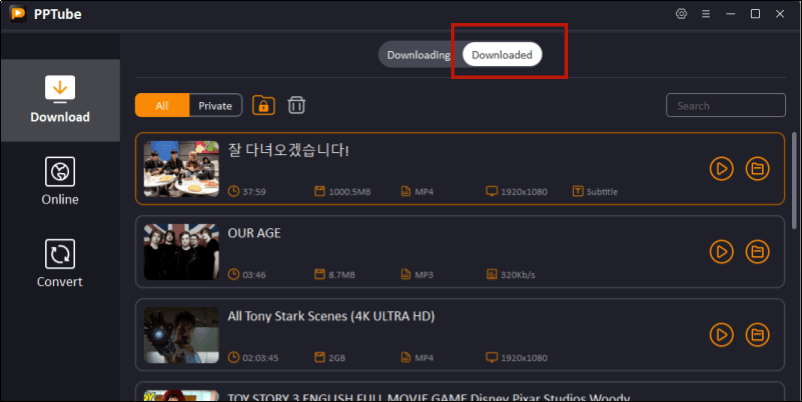Click the OUR AGE band thumbnail
802x402 pixels.
pyautogui.click(x=181, y=250)
